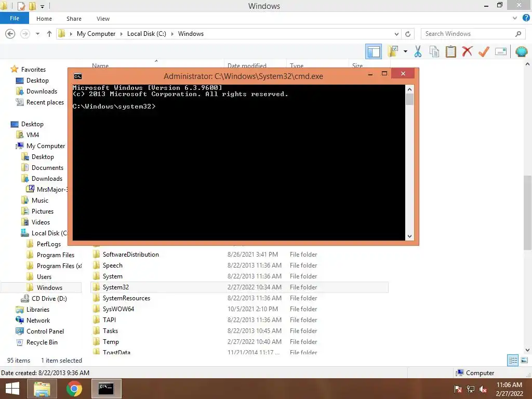Launch Google Chrome from the taskbar
The width and height of the screenshot is (532, 399).
pyautogui.click(x=74, y=389)
